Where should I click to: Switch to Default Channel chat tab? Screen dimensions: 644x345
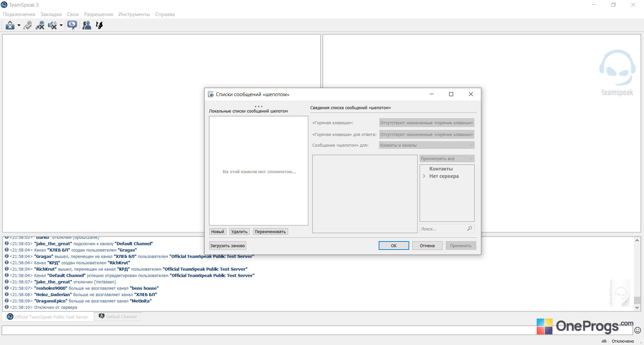117,317
